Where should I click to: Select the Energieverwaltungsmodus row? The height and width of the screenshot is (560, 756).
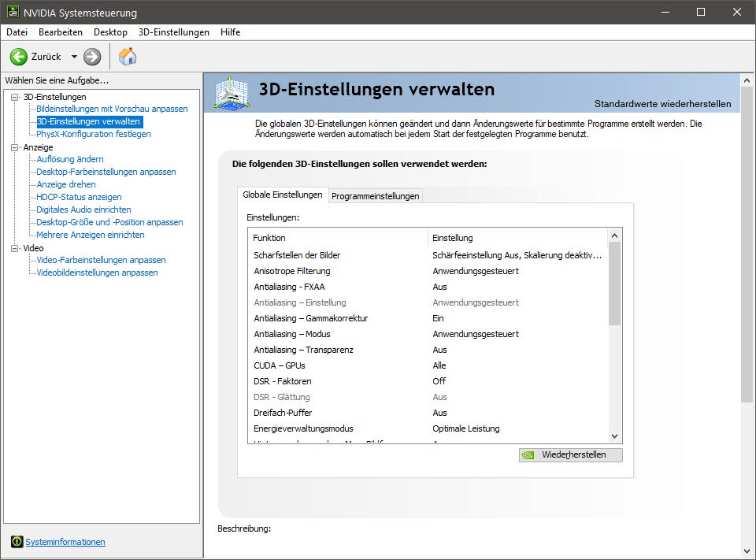click(x=428, y=428)
